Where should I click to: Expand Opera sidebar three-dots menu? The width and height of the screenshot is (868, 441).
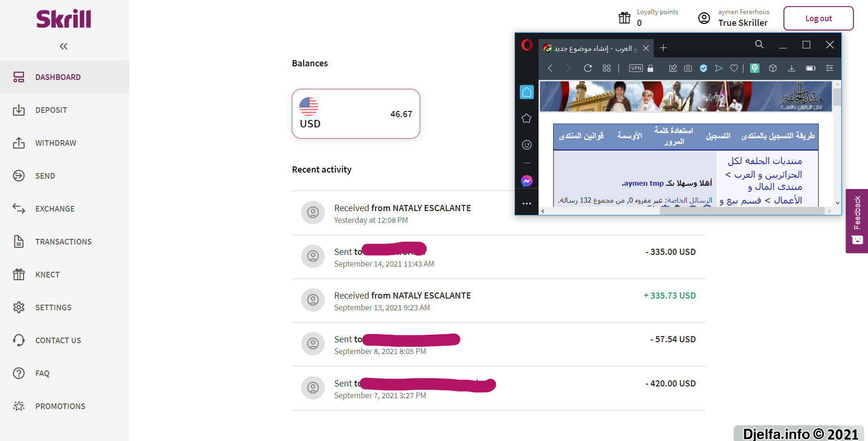point(527,204)
